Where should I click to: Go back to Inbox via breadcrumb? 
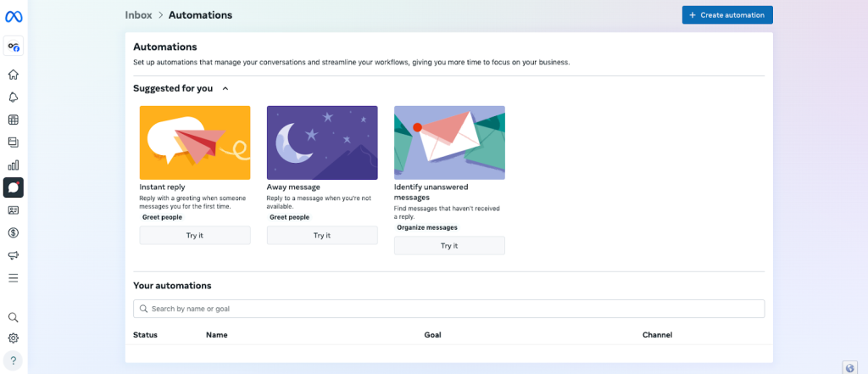pos(138,15)
